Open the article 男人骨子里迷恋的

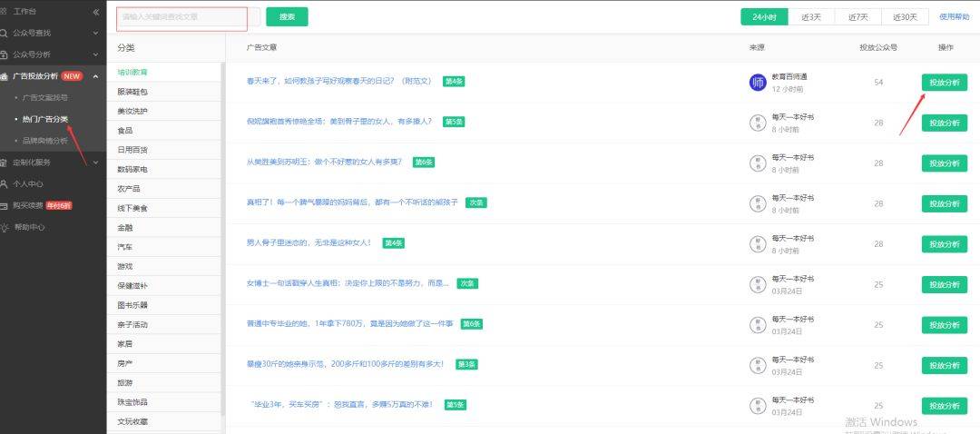[x=309, y=242]
